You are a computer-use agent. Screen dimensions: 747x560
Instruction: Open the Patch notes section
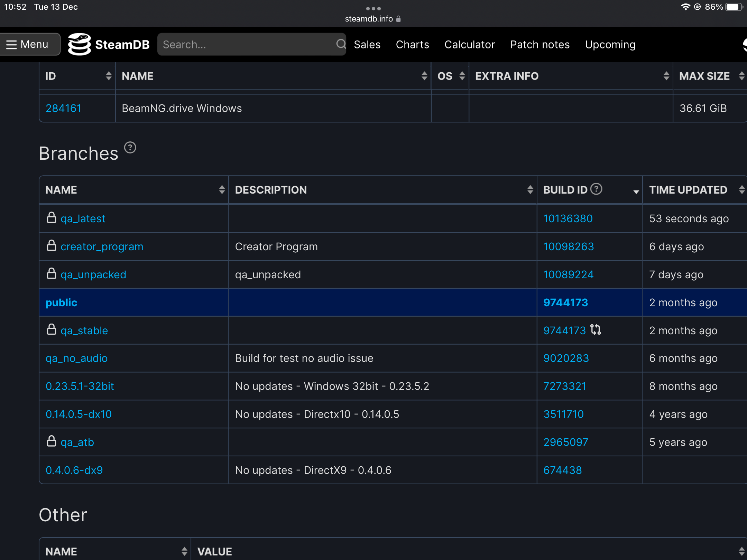[540, 45]
